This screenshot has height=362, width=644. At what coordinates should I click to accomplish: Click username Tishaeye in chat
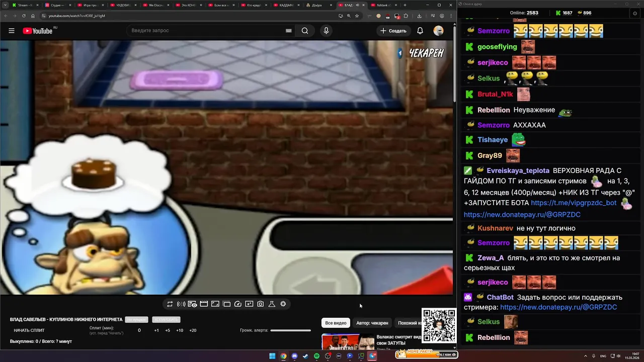(493, 140)
